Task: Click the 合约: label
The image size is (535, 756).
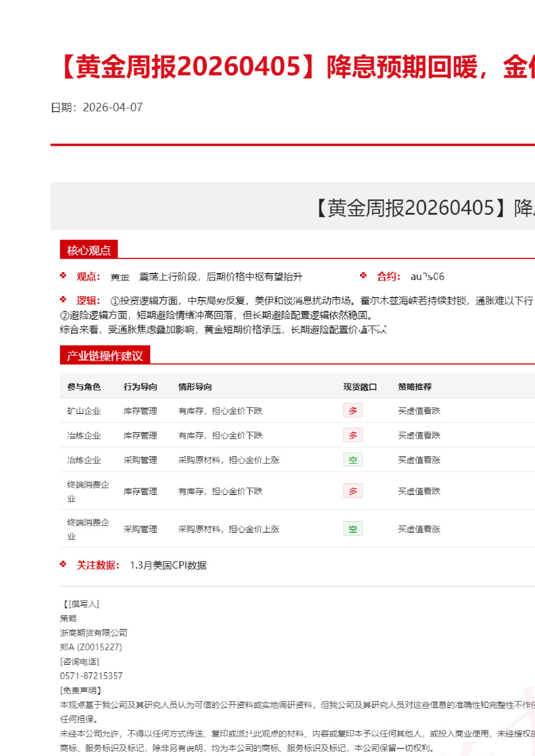Action: (x=389, y=276)
